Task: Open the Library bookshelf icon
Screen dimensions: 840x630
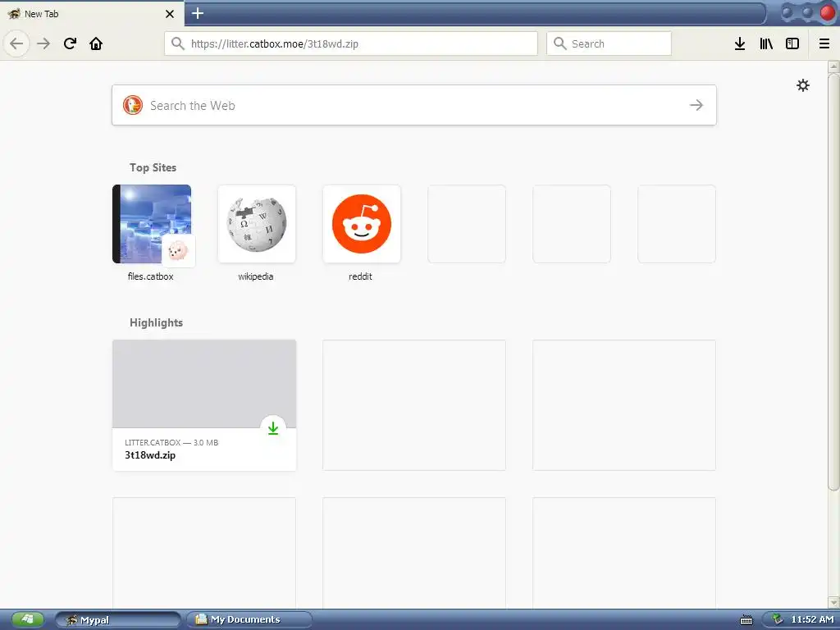Action: (766, 44)
